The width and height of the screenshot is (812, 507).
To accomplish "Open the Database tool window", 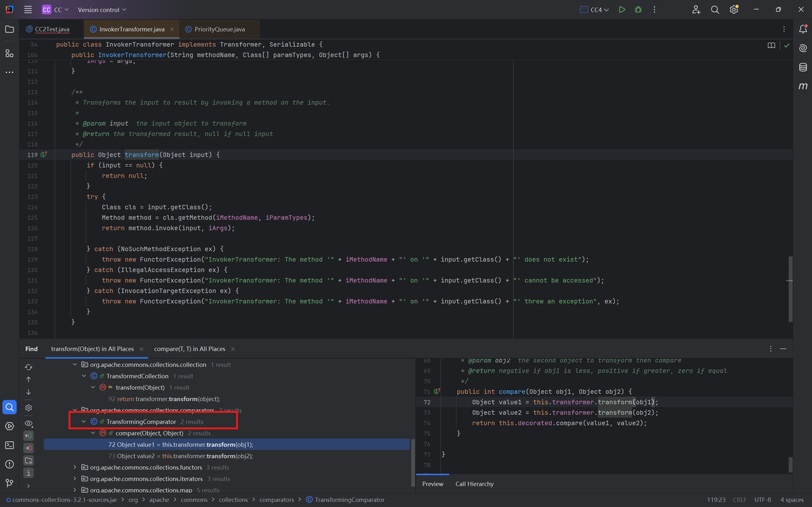I will [802, 67].
